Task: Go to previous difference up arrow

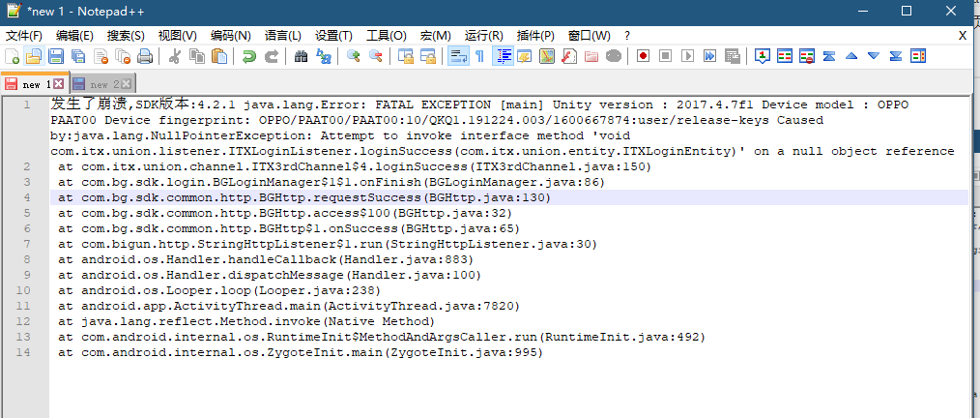Action: [851, 56]
